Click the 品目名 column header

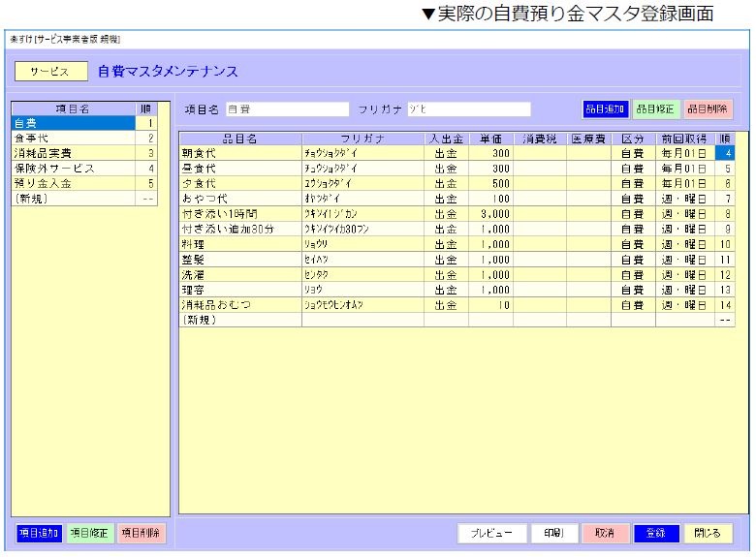coord(240,139)
